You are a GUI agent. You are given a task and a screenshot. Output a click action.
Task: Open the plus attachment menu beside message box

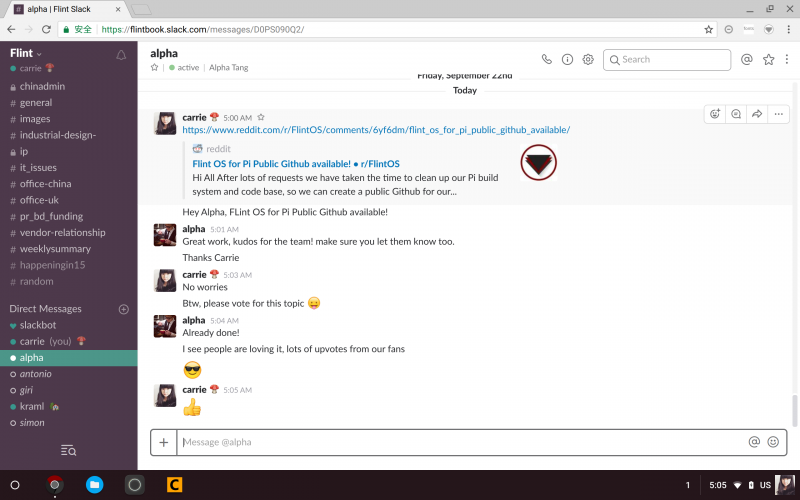tap(164, 442)
